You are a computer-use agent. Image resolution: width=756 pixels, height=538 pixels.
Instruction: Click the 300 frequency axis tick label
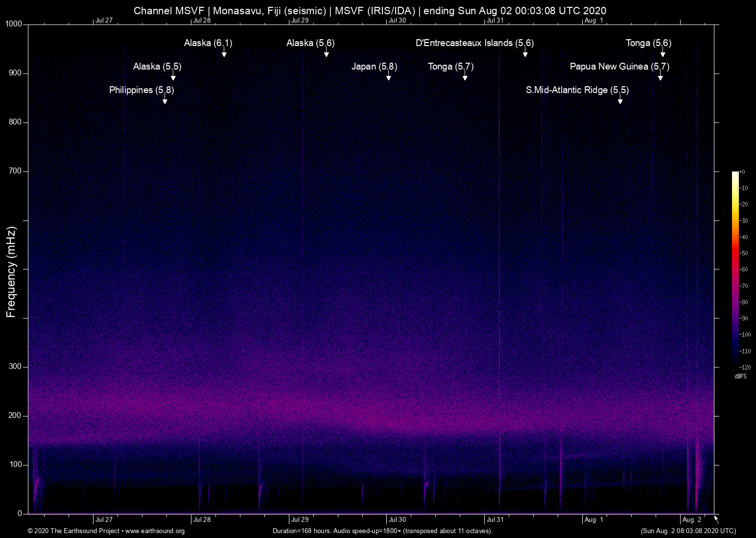pyautogui.click(x=16, y=367)
